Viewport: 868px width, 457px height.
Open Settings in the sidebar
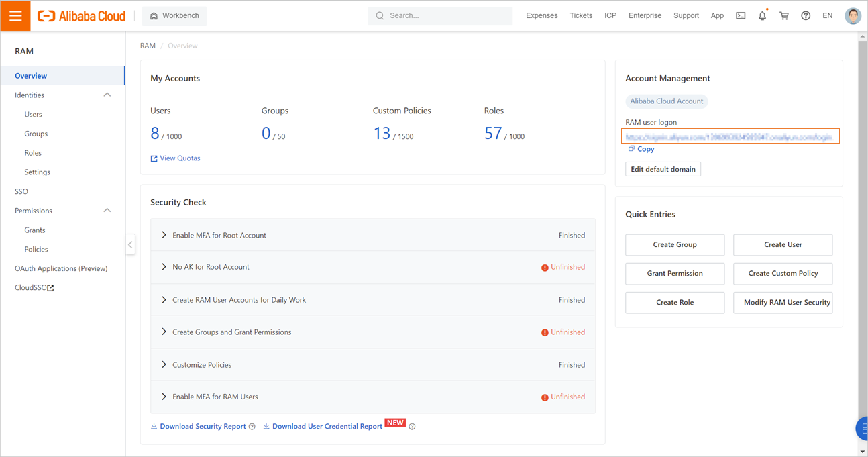tap(37, 172)
